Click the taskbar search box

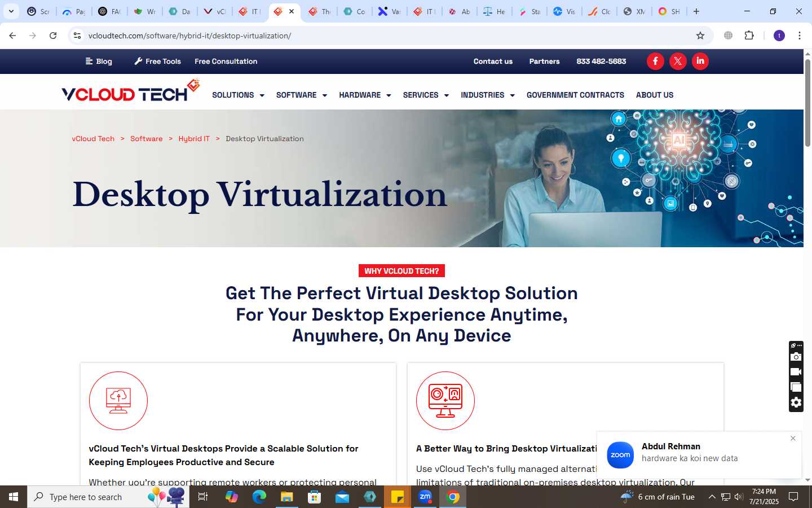[108, 497]
